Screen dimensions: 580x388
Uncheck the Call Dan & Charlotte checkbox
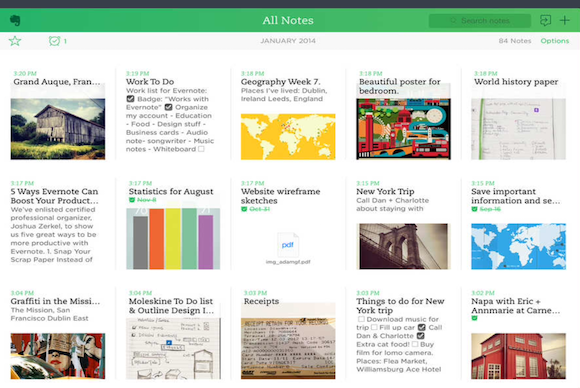click(421, 327)
